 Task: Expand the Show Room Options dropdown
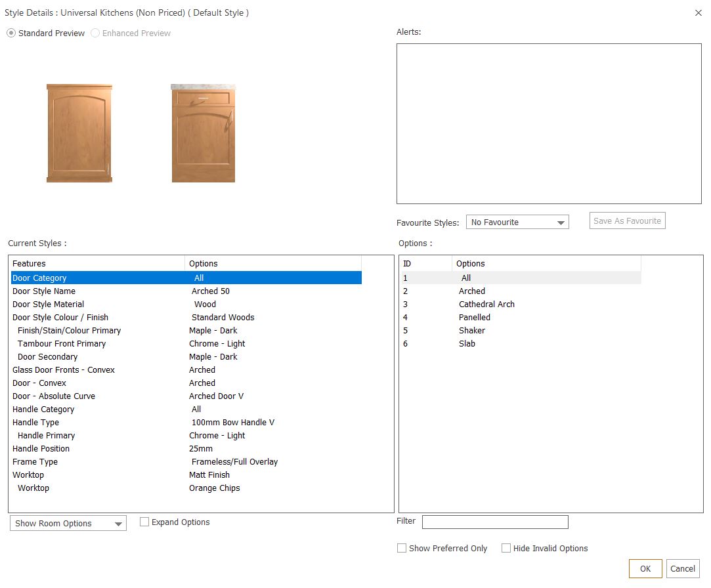68,523
